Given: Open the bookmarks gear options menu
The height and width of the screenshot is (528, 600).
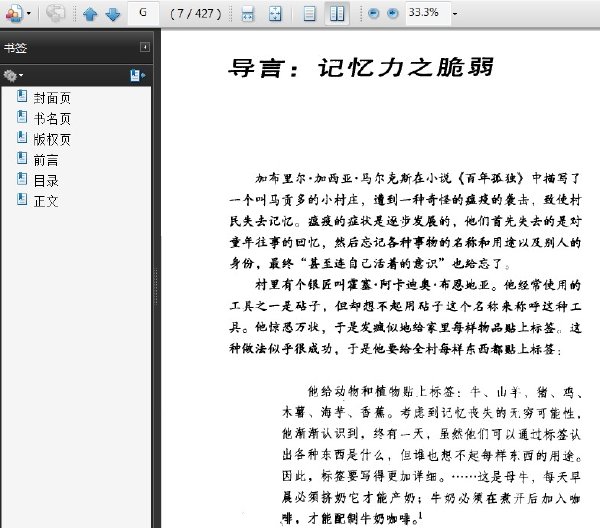Looking at the screenshot, I should pos(13,75).
